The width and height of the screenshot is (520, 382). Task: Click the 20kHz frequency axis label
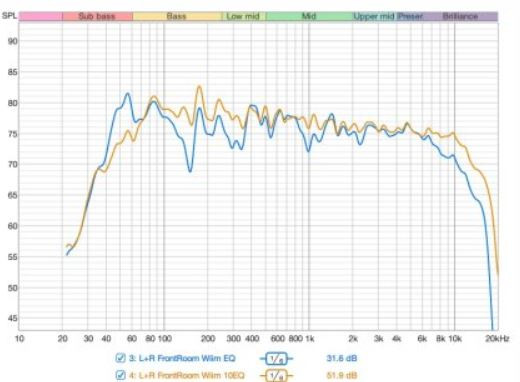click(497, 339)
